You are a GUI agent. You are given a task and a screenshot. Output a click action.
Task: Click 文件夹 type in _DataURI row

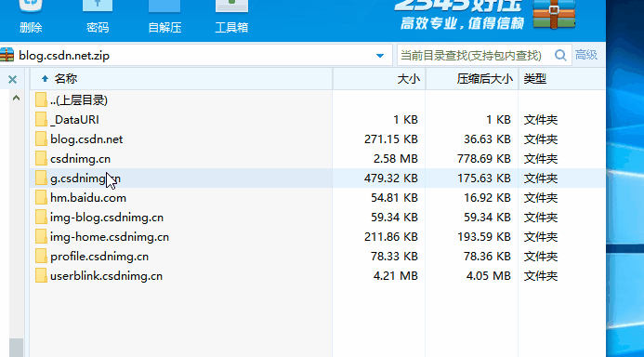(x=541, y=120)
